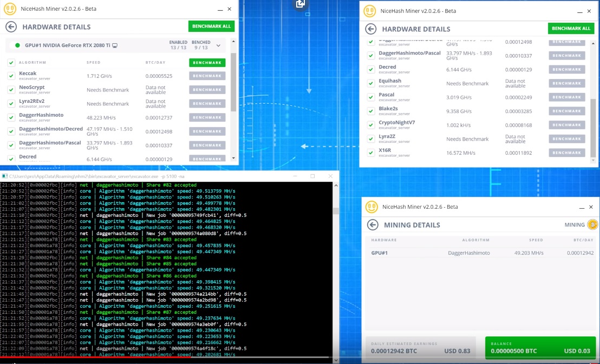Viewport: 600px width, 364px height.
Task: Click the monitor icon after GeForce RTX 2080 Ti
Action: point(115,45)
